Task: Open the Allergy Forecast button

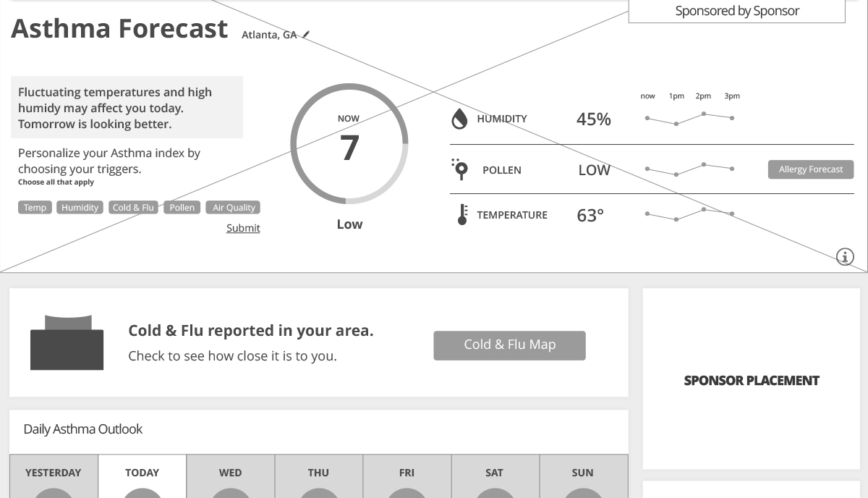Action: click(x=811, y=169)
